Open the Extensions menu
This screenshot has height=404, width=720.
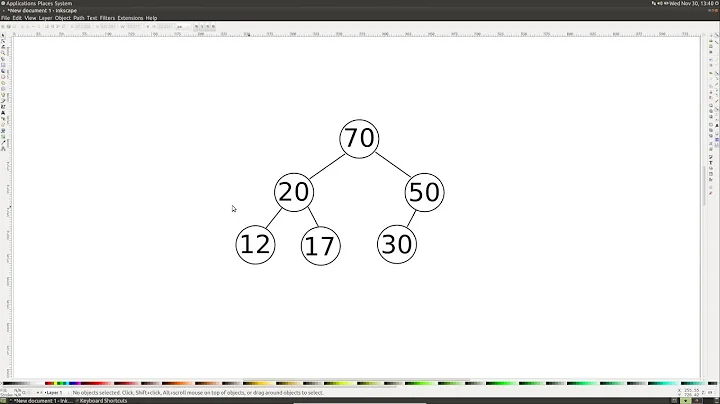click(130, 18)
